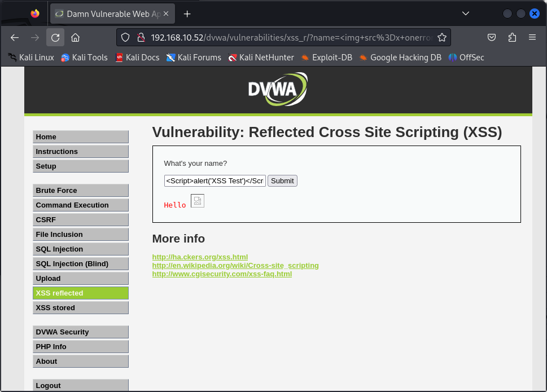Open the Kali NetHunter bookmark
Image resolution: width=547 pixels, height=392 pixels.
pos(261,58)
